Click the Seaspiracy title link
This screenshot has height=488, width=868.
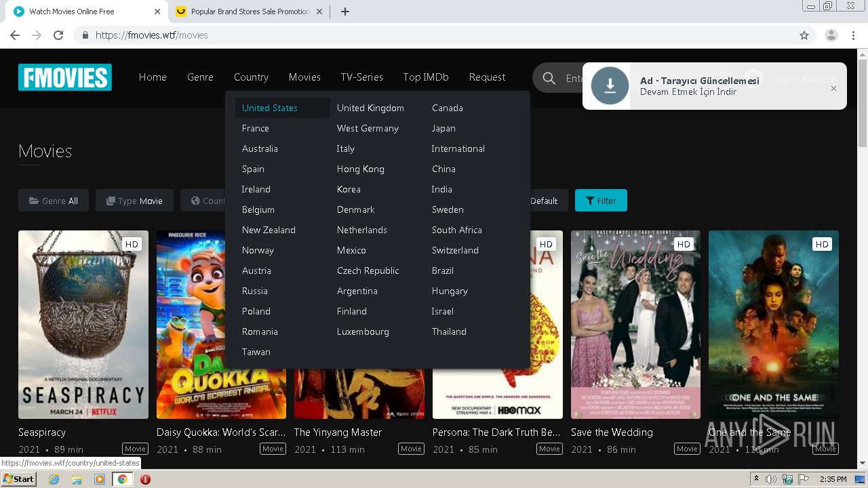[x=42, y=432]
